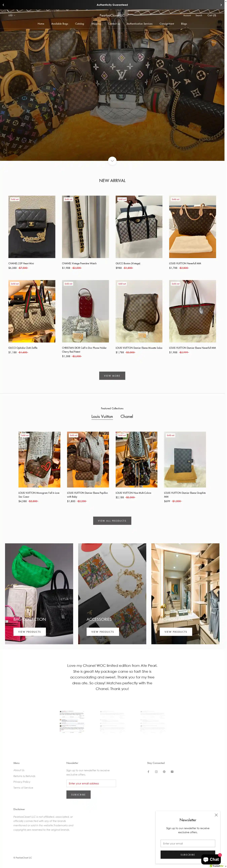227x868 pixels.
Task: Go to next announcement bar message
Action: pos(221,5)
